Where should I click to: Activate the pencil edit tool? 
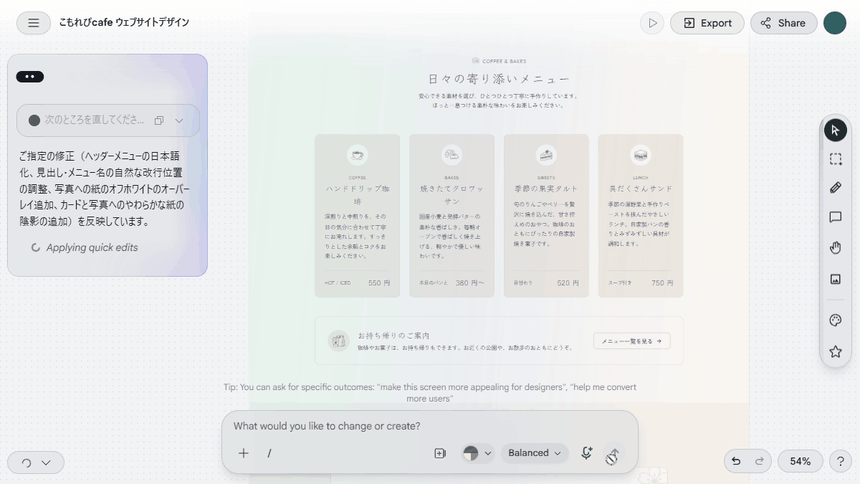pyautogui.click(x=835, y=188)
